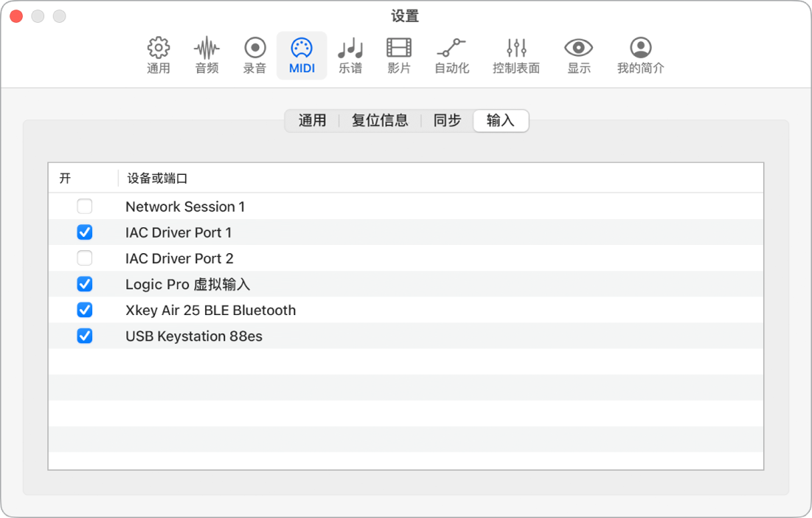Screen dimensions: 812x518
Task: Switch to the 同步 tab
Action: [445, 120]
